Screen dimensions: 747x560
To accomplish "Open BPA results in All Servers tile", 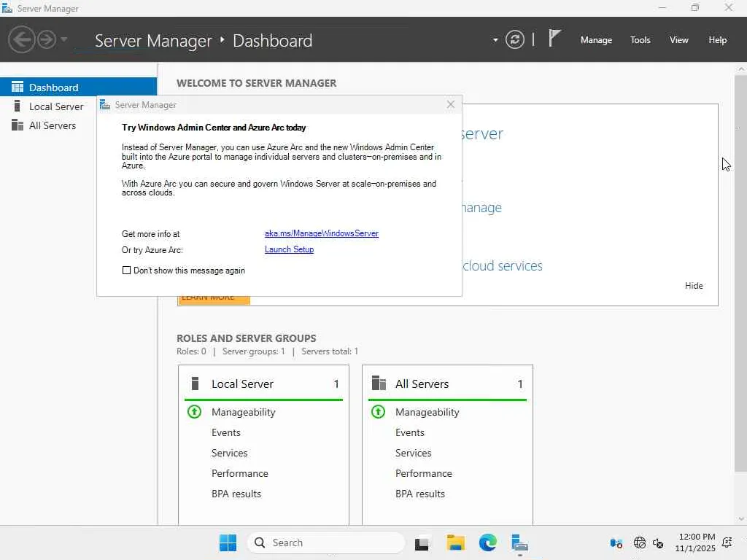I will point(420,494).
